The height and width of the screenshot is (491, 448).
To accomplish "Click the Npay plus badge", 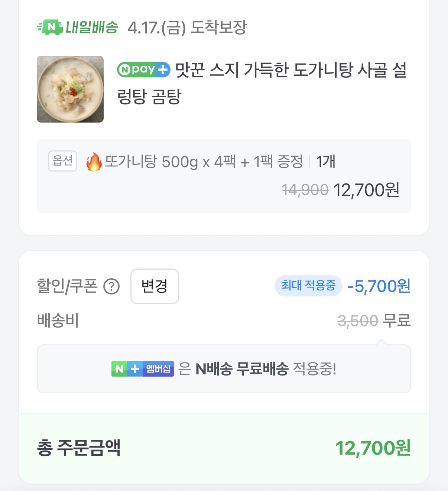I will click(x=143, y=70).
